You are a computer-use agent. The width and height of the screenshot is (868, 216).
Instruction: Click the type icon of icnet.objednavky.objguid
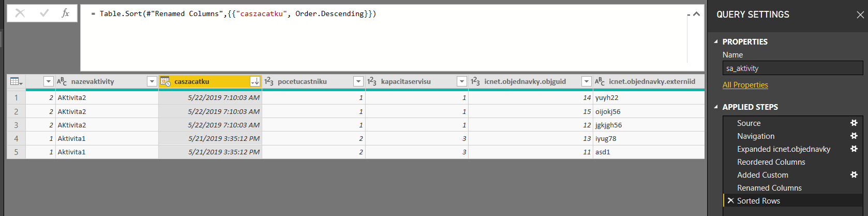point(475,81)
